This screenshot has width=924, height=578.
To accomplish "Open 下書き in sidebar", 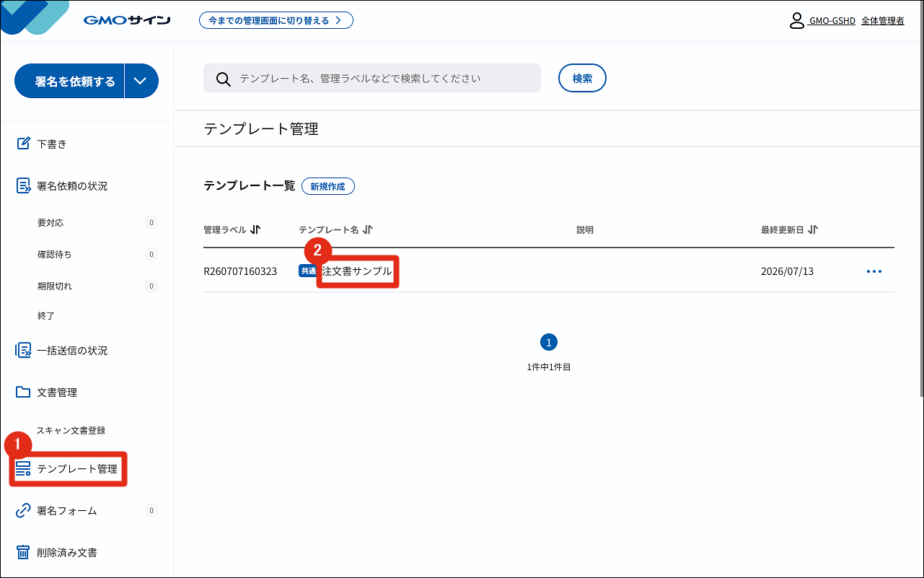I will click(52, 144).
